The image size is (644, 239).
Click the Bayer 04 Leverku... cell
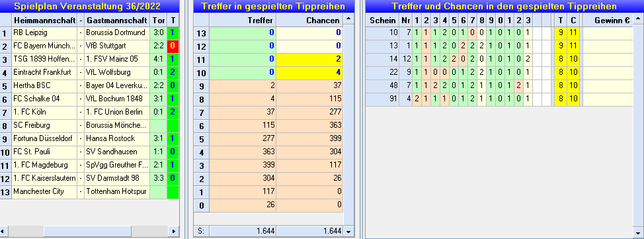point(117,85)
